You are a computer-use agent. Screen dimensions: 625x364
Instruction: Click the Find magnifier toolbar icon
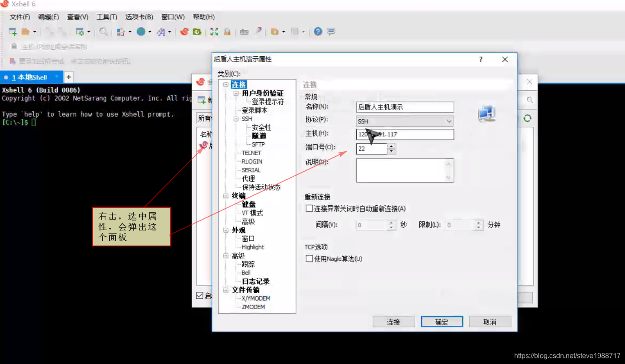tap(103, 32)
